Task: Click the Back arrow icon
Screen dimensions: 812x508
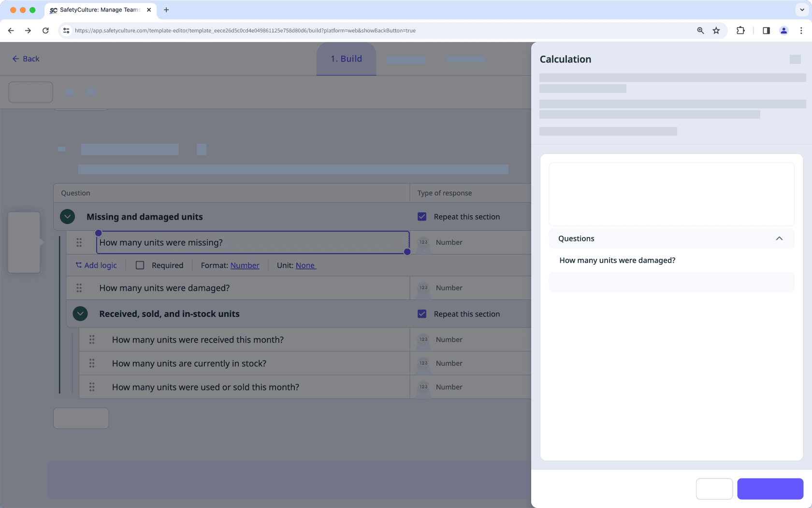Action: [15, 59]
